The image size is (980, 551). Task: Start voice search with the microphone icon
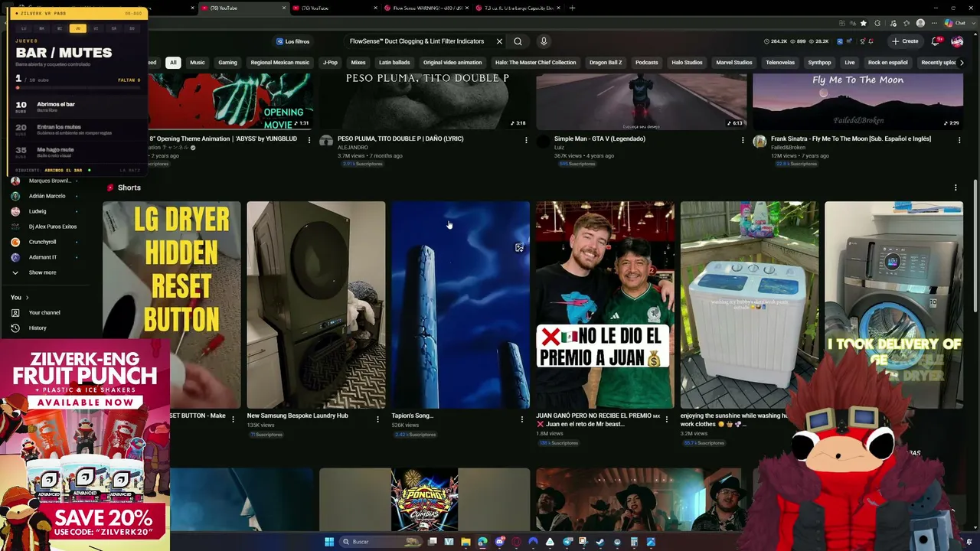coord(544,41)
